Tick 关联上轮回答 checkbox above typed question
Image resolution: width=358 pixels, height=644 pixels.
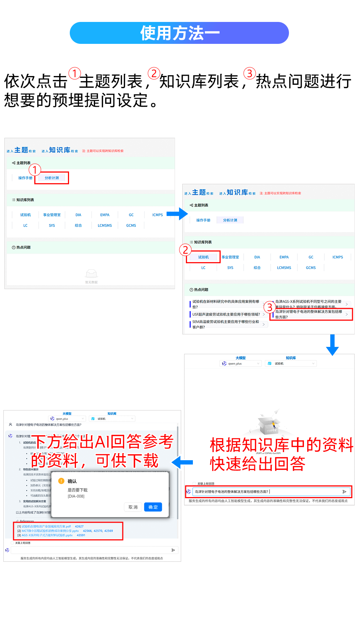coord(195,484)
